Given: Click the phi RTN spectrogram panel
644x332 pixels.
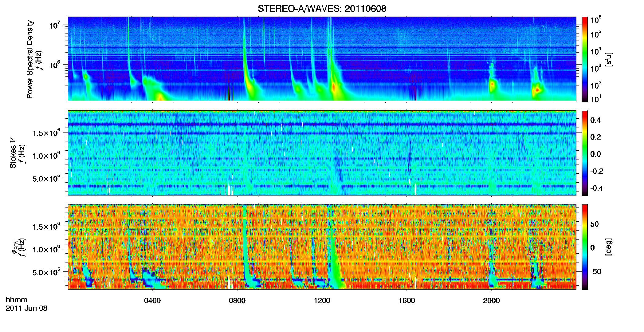Looking at the screenshot, I should point(322,247).
